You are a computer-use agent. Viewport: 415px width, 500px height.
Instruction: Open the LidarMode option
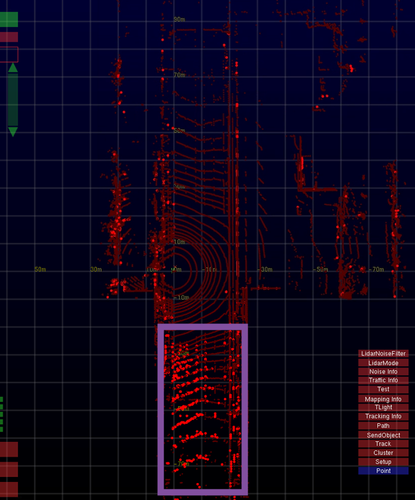click(383, 363)
